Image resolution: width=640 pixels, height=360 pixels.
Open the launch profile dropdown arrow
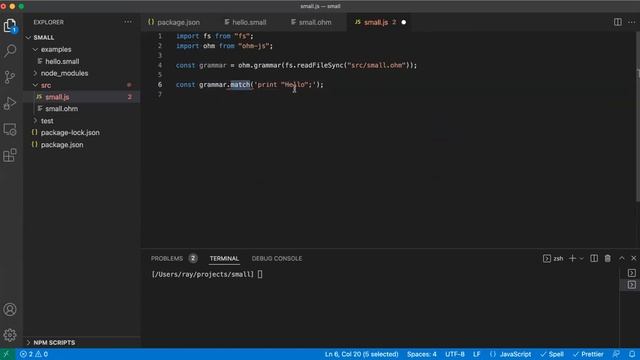582,258
